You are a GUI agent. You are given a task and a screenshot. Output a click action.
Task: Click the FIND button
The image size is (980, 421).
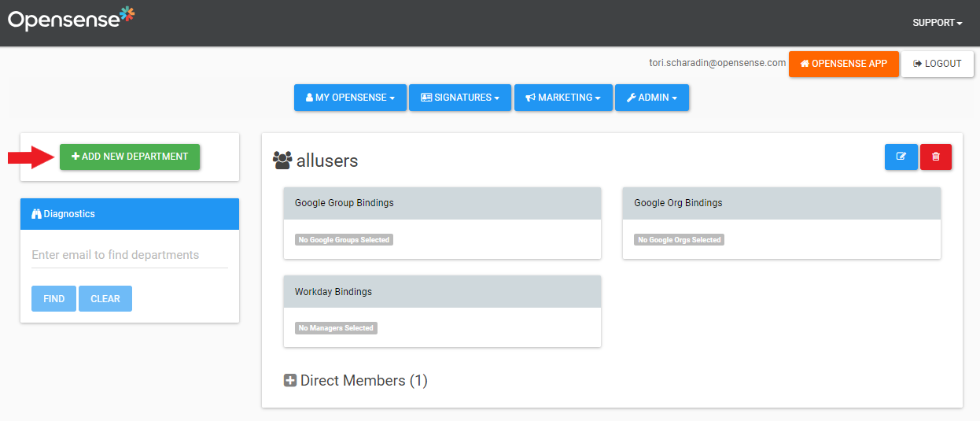(54, 299)
